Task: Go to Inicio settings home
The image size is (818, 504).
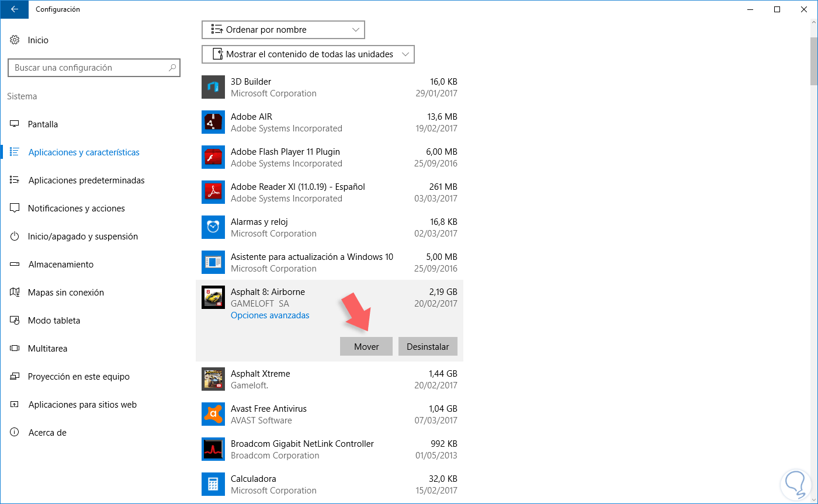Action: click(x=38, y=40)
